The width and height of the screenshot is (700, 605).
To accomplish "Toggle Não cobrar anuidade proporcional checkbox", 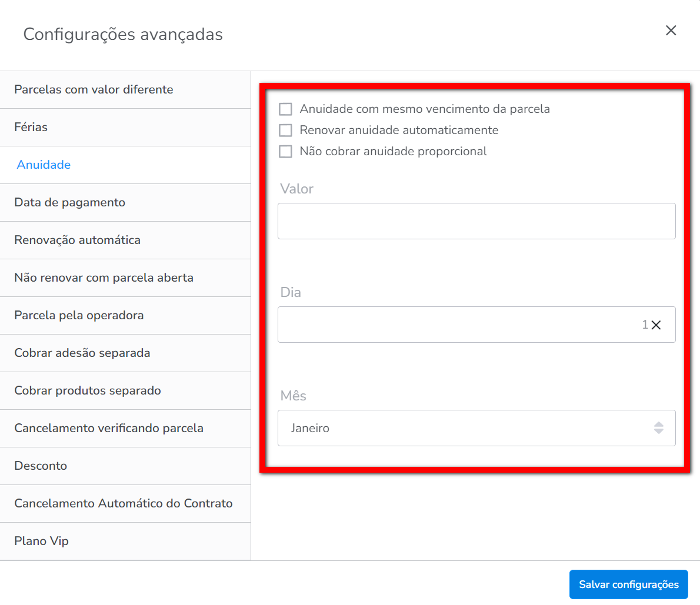I will coord(285,152).
